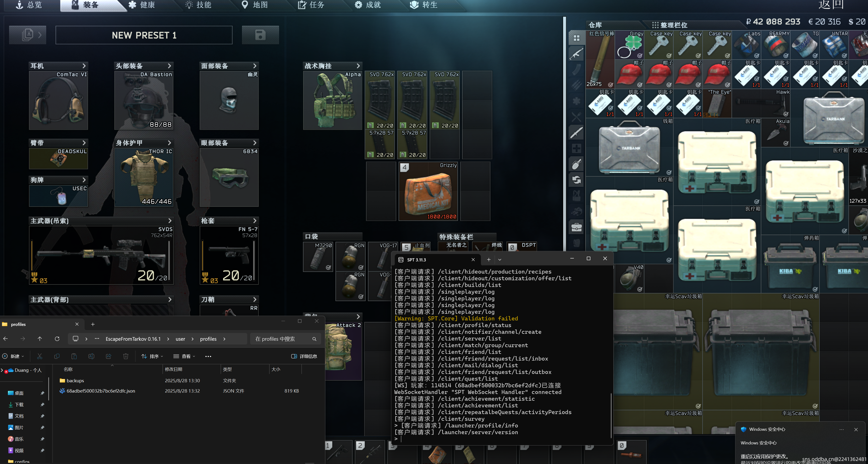This screenshot has height=464, width=868.
Task: Add a new tab in SPT terminal
Action: point(489,260)
